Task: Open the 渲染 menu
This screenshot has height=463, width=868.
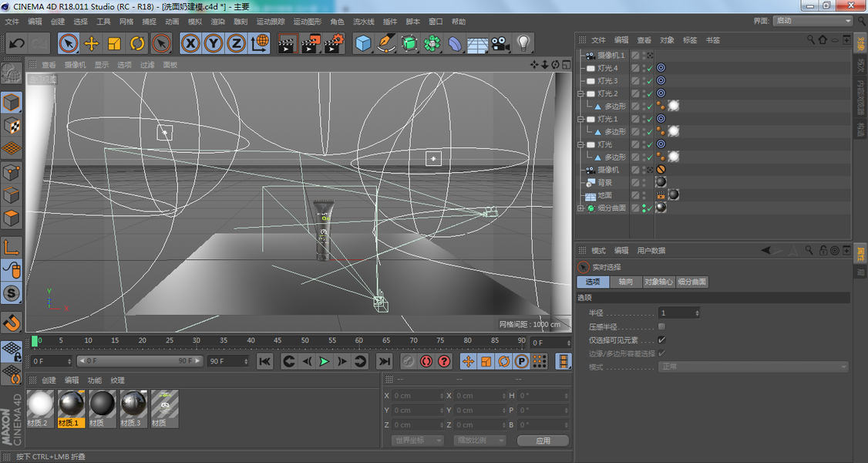Action: 217,22
